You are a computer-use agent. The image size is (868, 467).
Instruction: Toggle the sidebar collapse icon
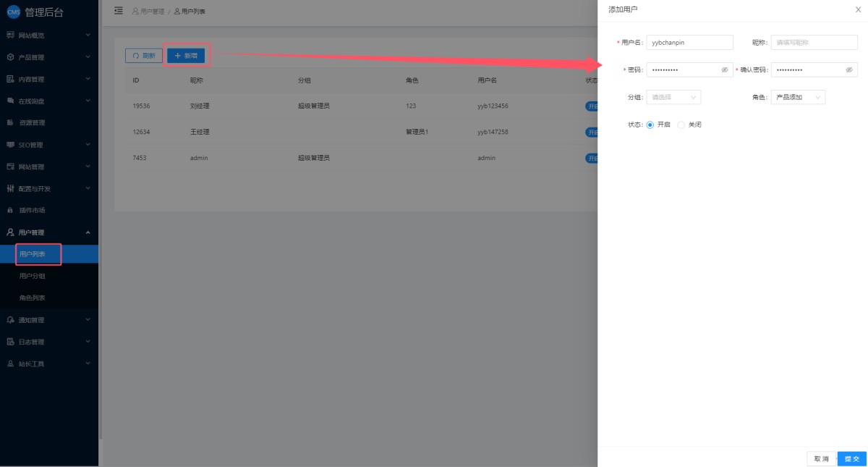click(x=119, y=11)
